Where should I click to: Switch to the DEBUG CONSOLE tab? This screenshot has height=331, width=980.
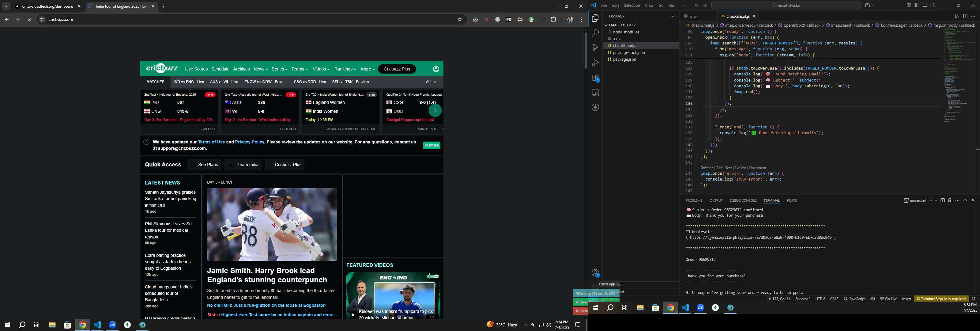742,200
